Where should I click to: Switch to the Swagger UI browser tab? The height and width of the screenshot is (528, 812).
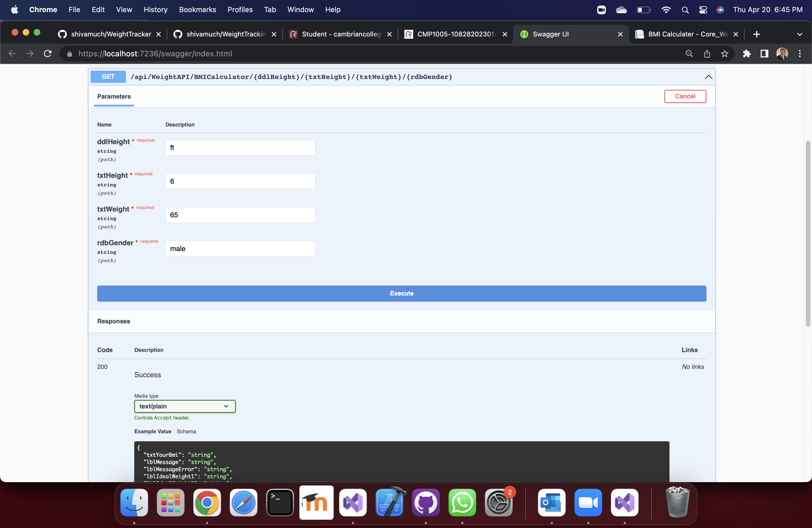tap(560, 34)
